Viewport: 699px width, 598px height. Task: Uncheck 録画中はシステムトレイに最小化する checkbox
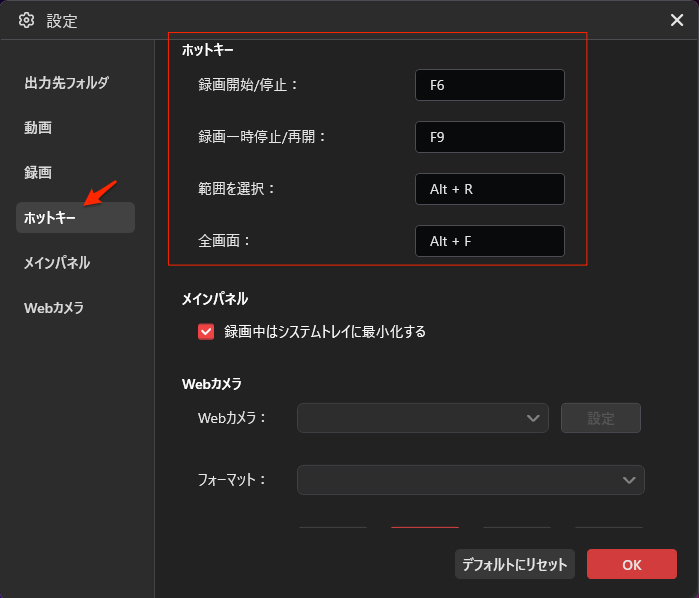coord(206,332)
